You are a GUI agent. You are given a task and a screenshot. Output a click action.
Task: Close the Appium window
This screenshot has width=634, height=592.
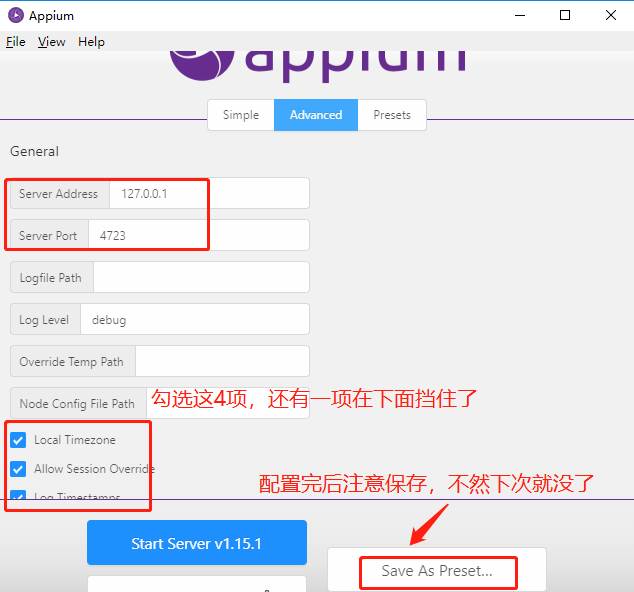[x=611, y=15]
